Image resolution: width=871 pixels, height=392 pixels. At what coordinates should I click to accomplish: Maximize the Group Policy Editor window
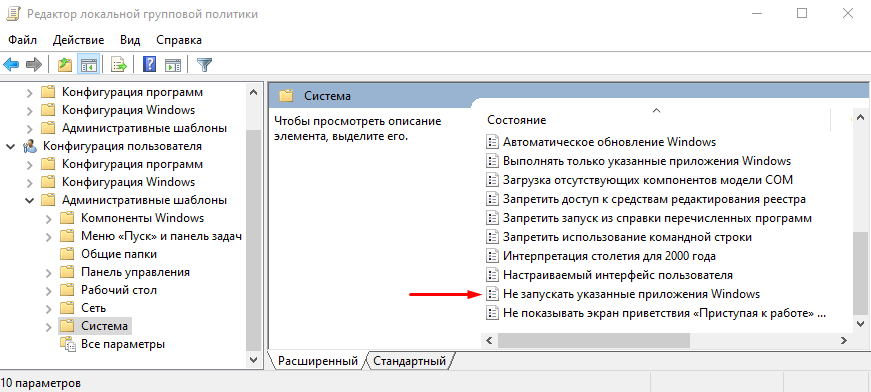(x=802, y=14)
